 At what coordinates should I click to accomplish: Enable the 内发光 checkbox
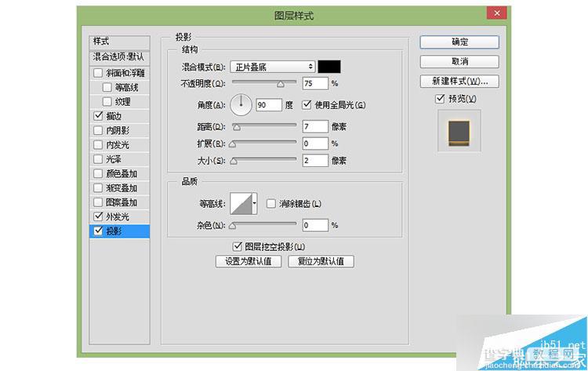point(98,144)
